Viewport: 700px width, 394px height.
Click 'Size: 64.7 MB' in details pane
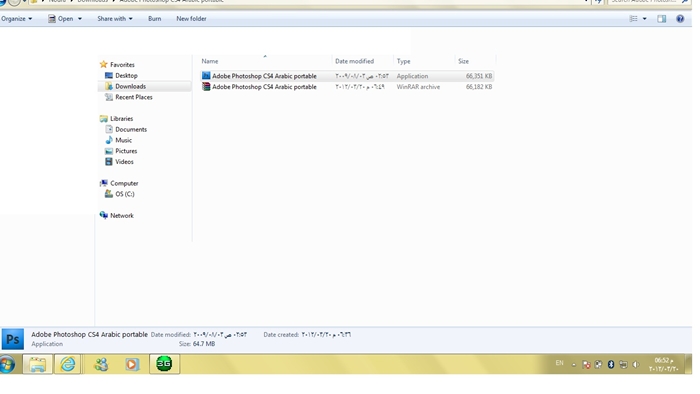(x=197, y=344)
